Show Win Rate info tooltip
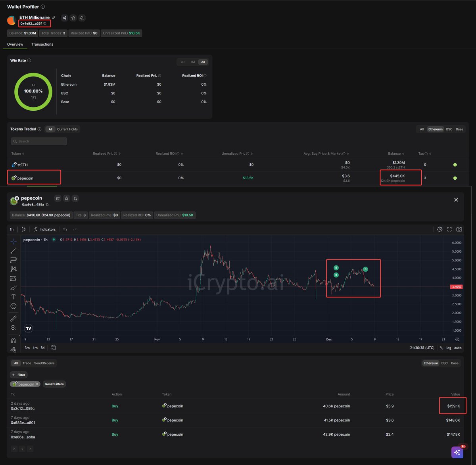The image size is (476, 465). 29,60
